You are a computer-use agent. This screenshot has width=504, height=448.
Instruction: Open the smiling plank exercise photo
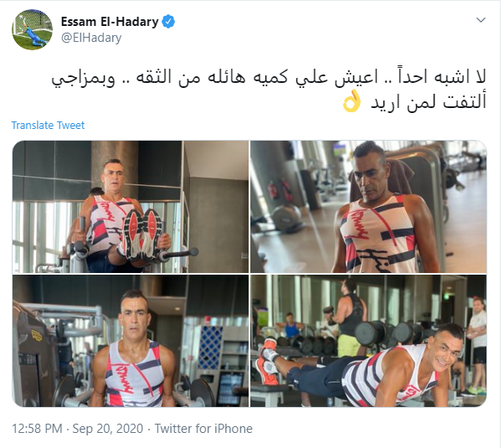click(x=368, y=341)
